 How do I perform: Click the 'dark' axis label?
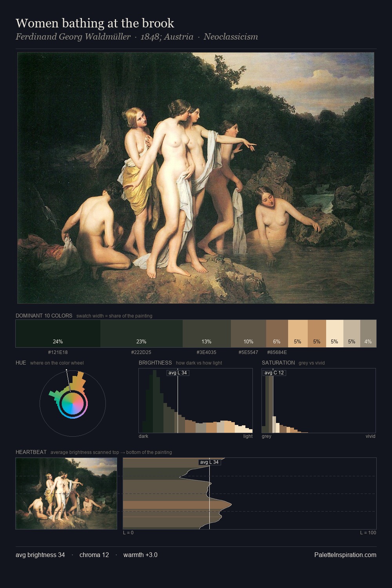143,436
